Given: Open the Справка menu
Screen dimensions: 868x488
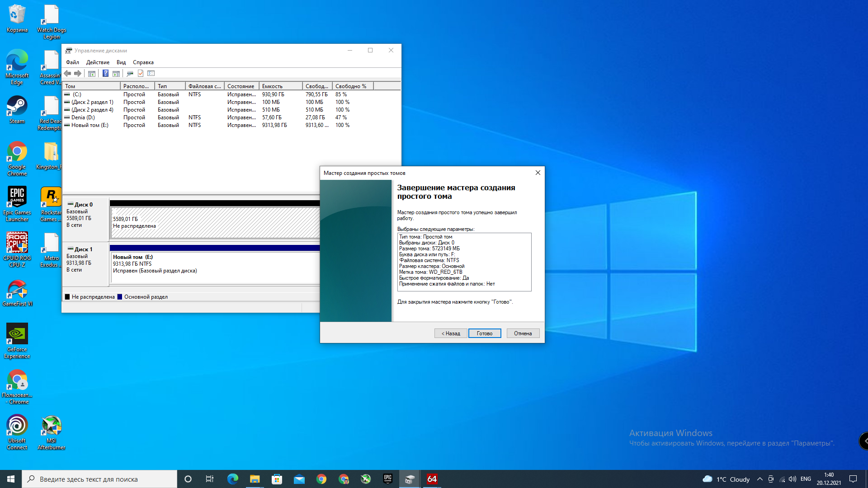Looking at the screenshot, I should (143, 62).
